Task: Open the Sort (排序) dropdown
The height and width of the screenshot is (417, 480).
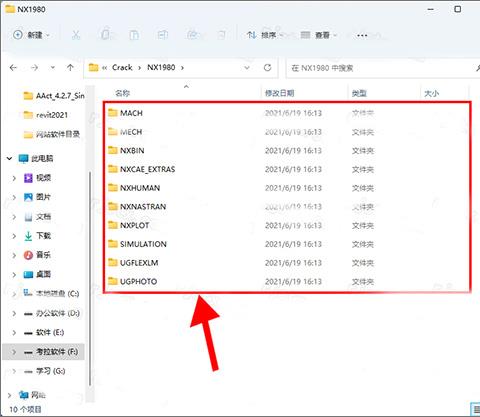Action: pos(265,35)
